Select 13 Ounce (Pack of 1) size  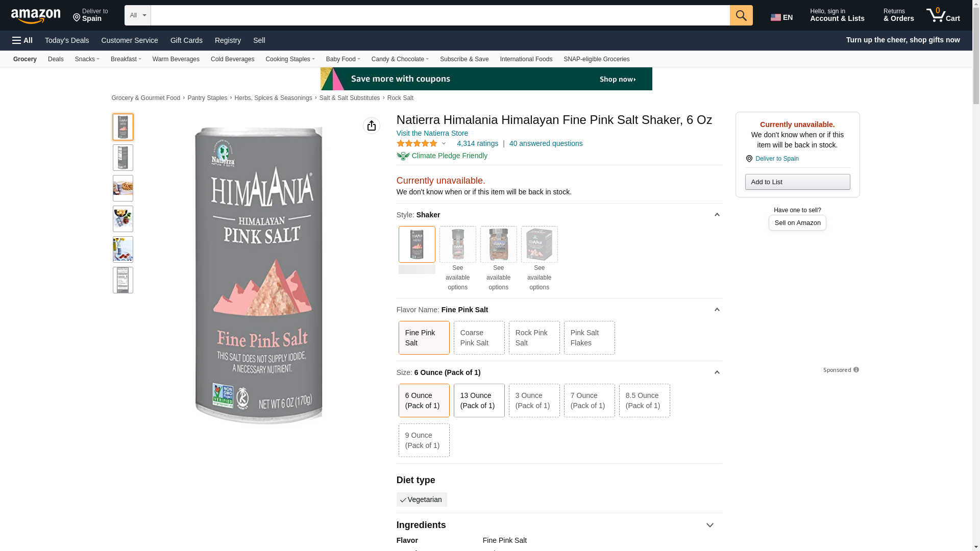click(x=479, y=400)
